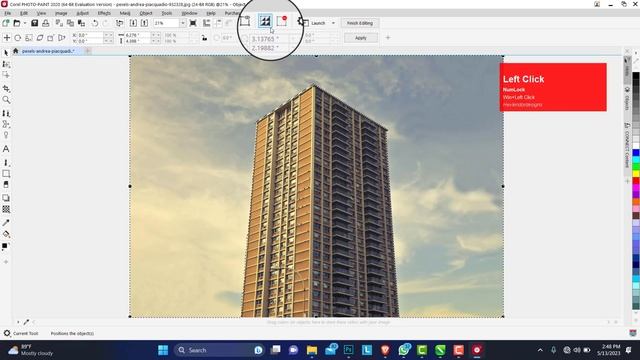Toggle the lock aspect ratio padlock

(204, 38)
